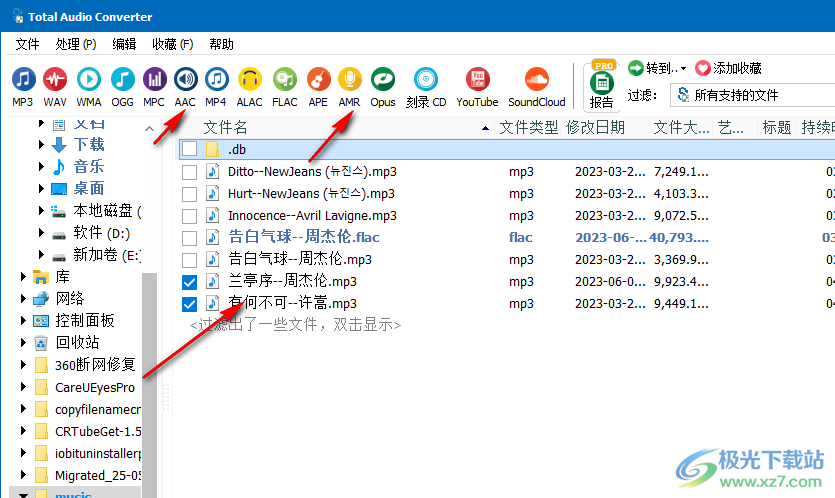835x498 pixels.
Task: Click the 回收站 recycle bin icon
Action: (41, 342)
